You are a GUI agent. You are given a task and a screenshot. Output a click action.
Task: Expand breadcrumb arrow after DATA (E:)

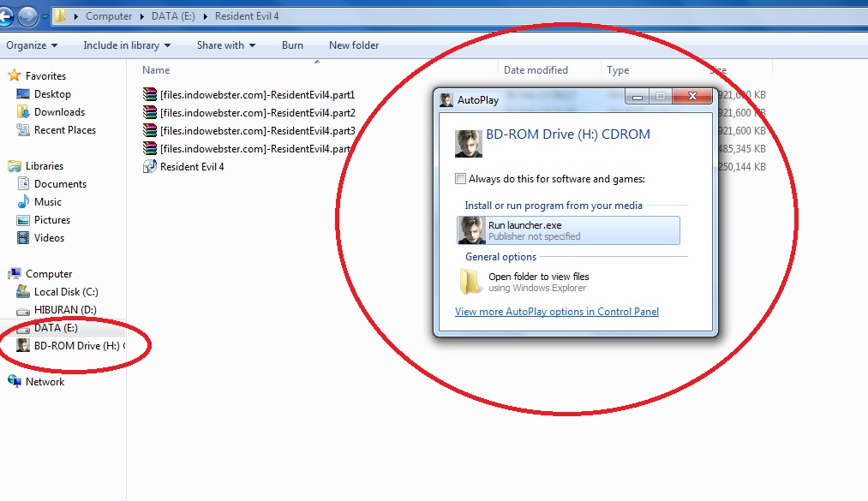pyautogui.click(x=206, y=16)
